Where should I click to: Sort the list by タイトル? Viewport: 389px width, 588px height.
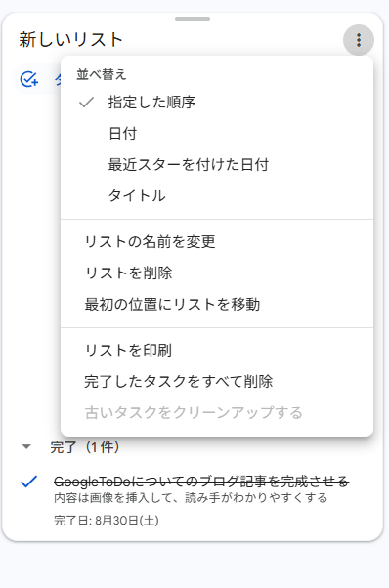(x=217, y=195)
